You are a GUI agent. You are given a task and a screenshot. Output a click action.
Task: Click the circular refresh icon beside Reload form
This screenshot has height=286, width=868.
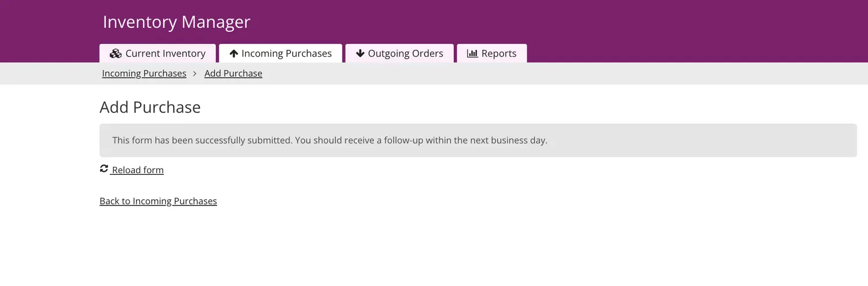pyautogui.click(x=104, y=169)
